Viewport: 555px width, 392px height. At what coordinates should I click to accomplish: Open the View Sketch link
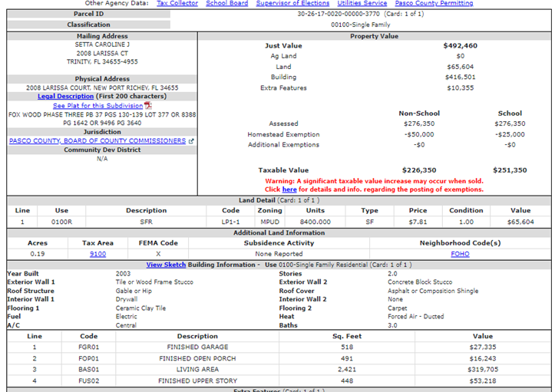[x=166, y=265]
